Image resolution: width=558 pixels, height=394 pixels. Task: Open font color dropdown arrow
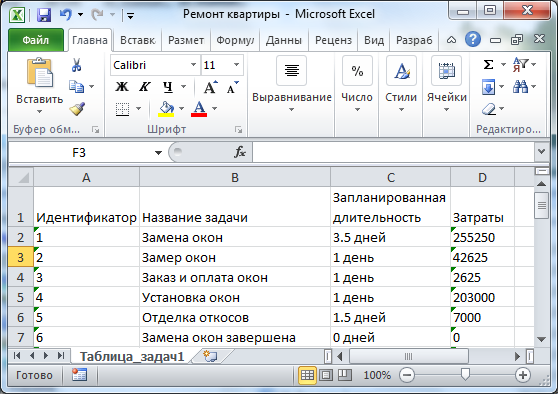[215, 109]
